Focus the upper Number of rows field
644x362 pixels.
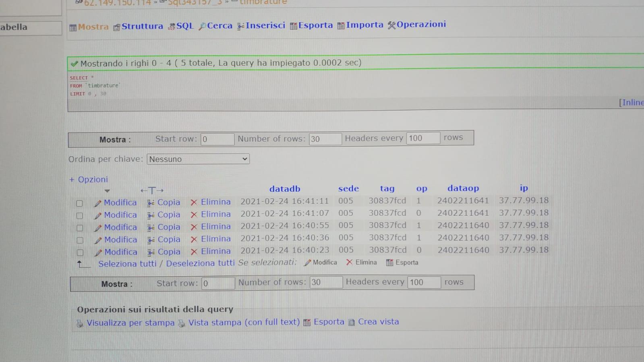[x=325, y=139]
